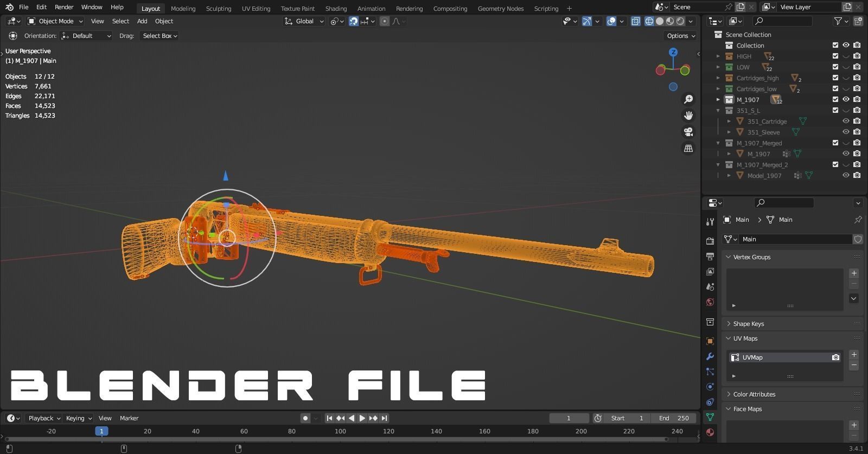This screenshot has width=868, height=454.
Task: Open timeline Marker menu
Action: click(x=129, y=418)
